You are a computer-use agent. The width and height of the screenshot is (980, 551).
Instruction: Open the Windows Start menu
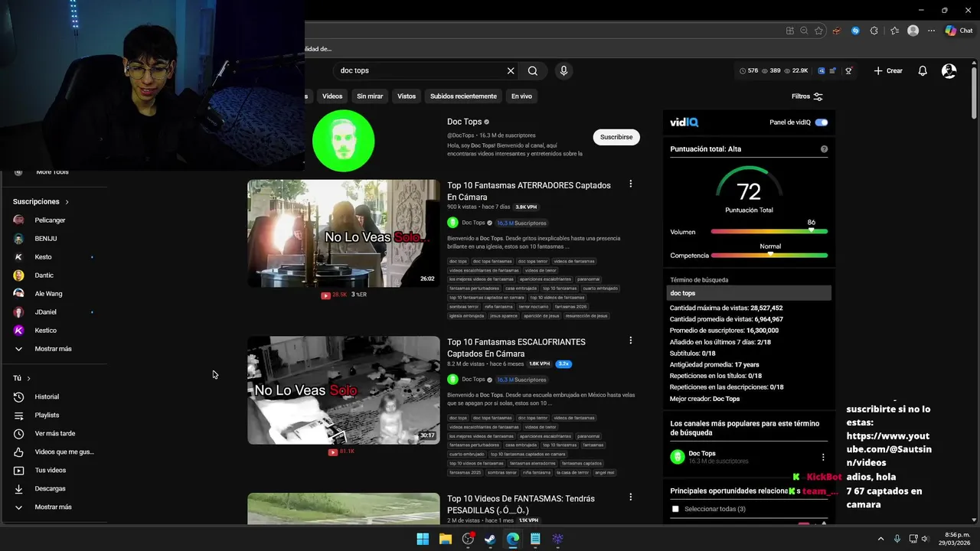pos(423,539)
